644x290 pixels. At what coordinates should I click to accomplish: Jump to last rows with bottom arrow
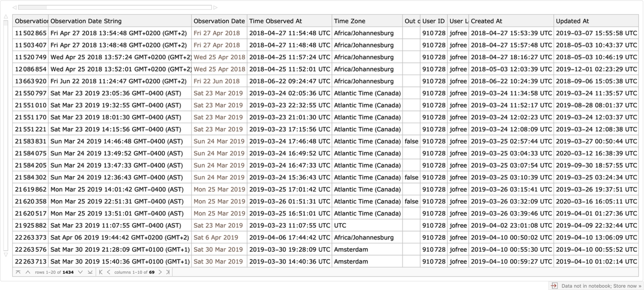pyautogui.click(x=90, y=272)
